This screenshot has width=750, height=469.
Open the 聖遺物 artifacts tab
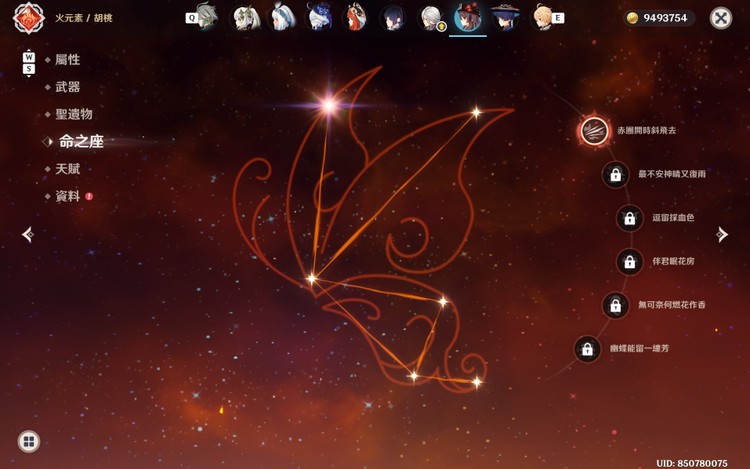(74, 114)
